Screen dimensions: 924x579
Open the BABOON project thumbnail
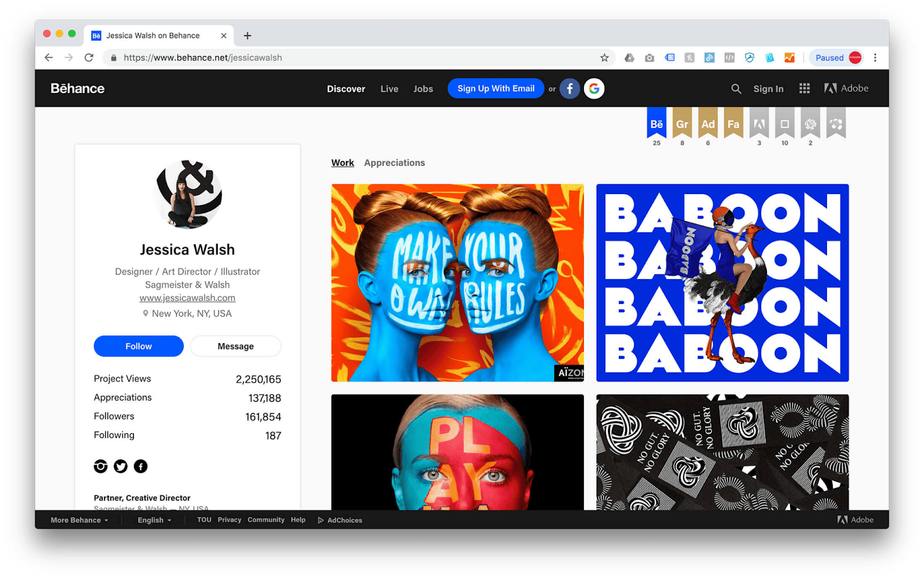[x=722, y=283]
